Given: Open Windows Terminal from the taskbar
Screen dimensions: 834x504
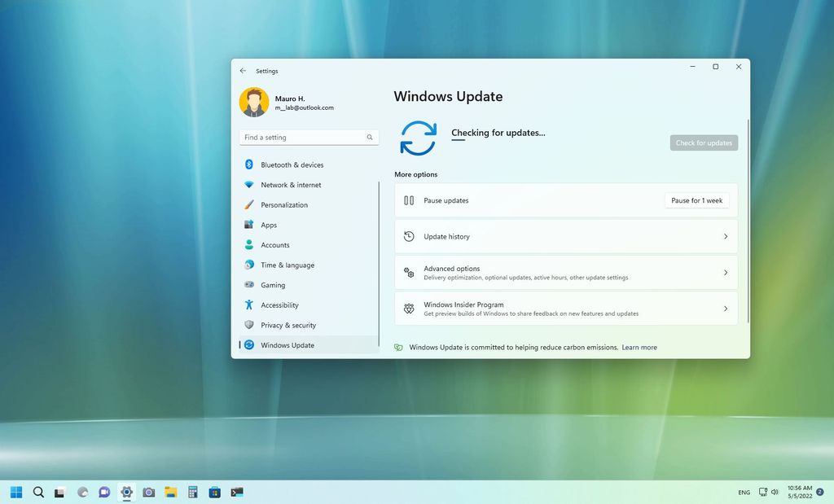Looking at the screenshot, I should tap(237, 492).
